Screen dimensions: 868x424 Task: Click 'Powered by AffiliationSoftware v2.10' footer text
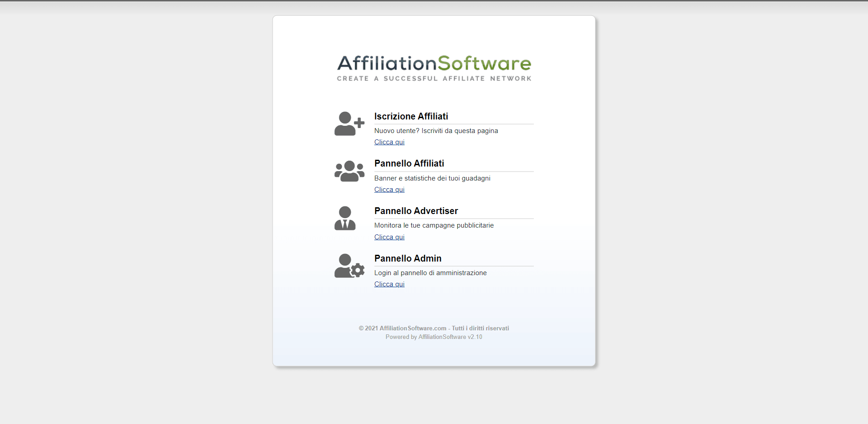tap(434, 337)
